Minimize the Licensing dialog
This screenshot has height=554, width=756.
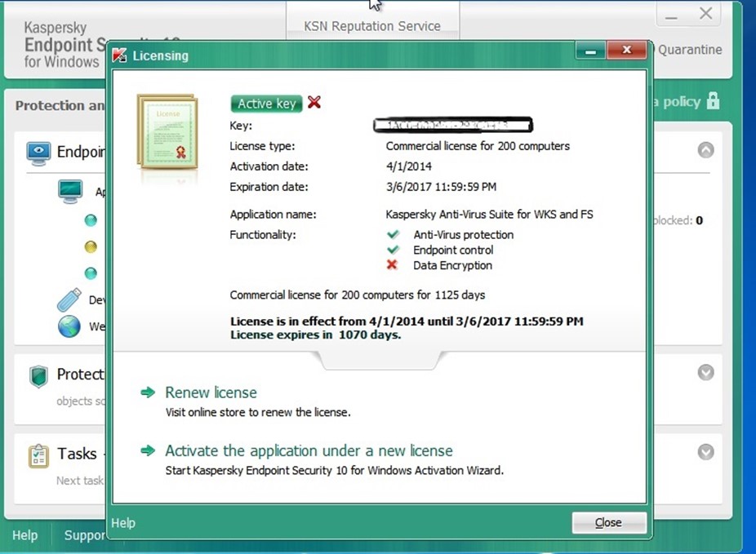(x=590, y=50)
